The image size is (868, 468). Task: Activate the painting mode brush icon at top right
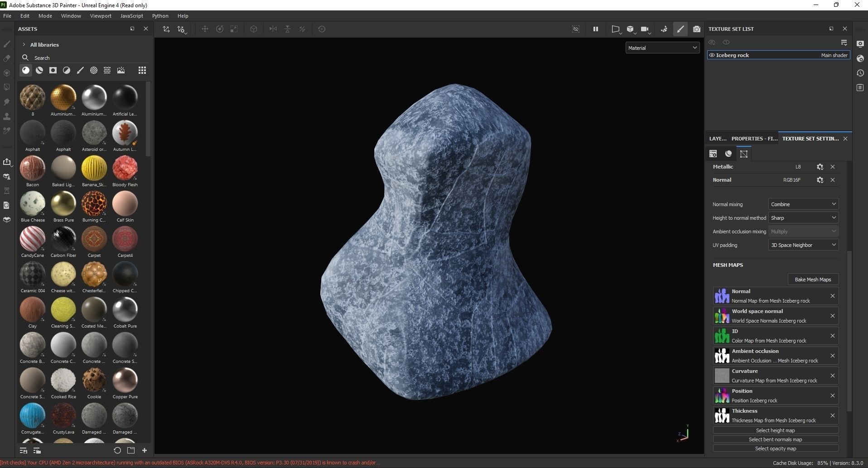pos(680,29)
